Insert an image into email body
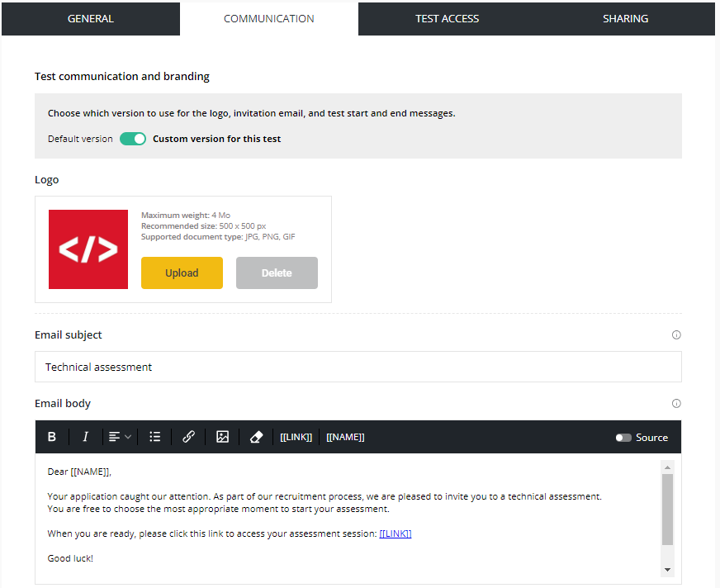 tap(222, 437)
